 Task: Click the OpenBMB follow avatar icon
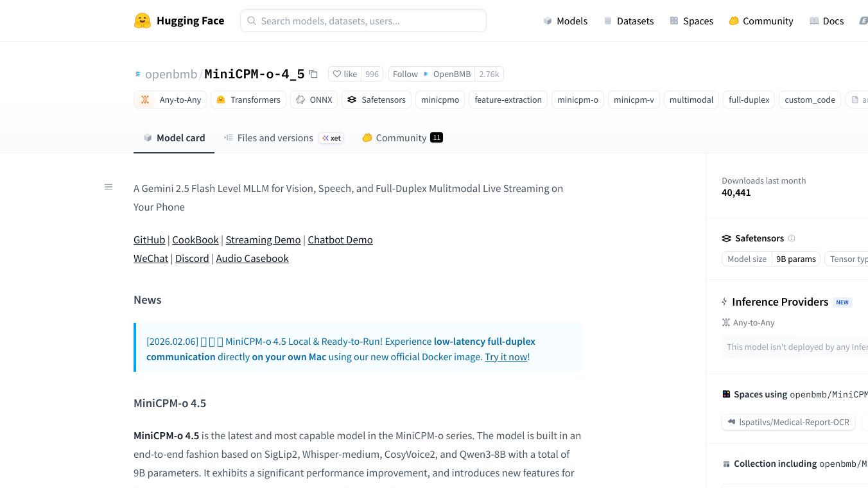tap(425, 74)
